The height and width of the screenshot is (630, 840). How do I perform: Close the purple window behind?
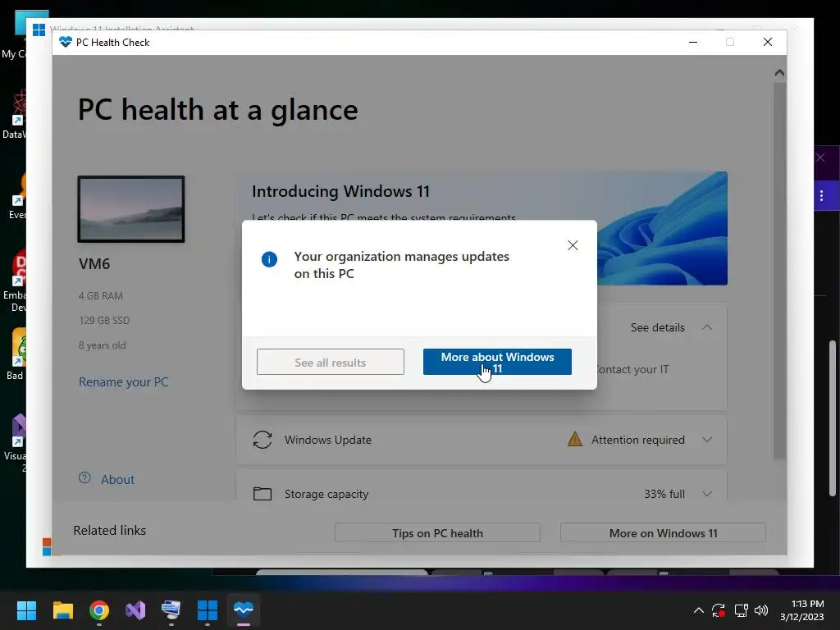tap(820, 157)
